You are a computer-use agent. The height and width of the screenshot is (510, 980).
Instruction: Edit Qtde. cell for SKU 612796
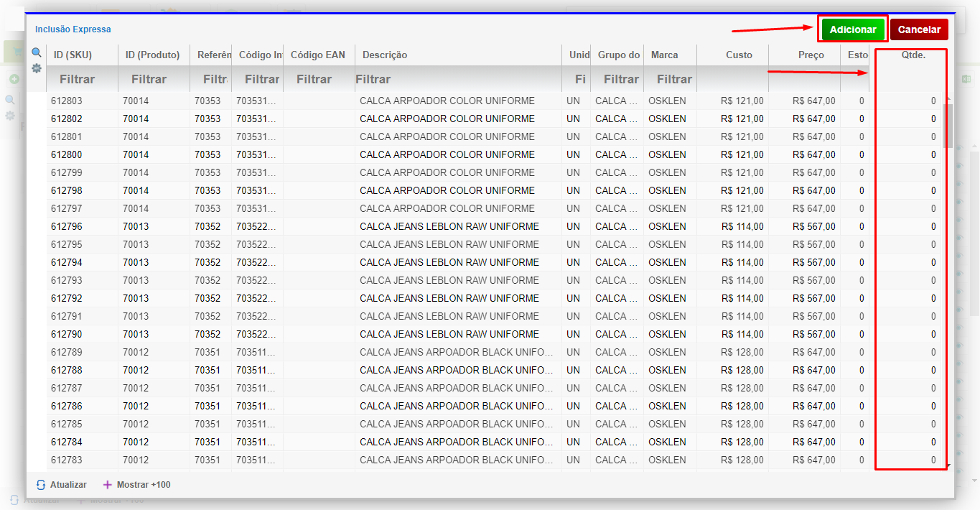[x=907, y=226]
